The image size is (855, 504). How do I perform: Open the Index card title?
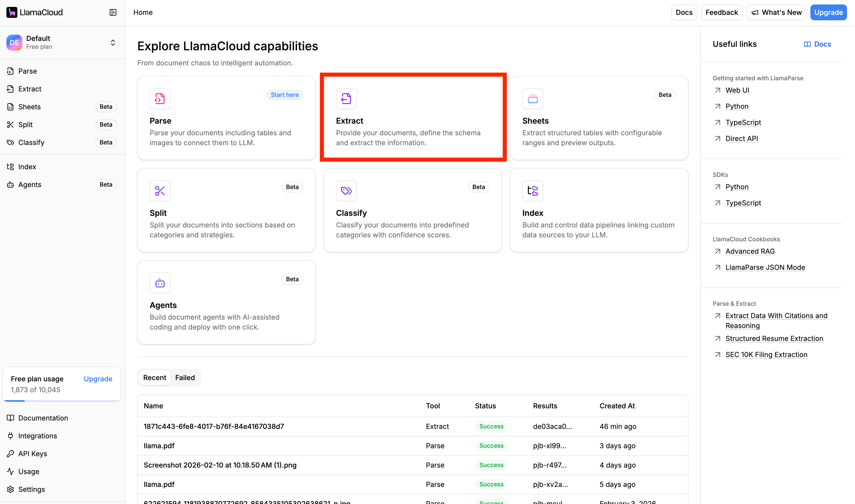[533, 213]
